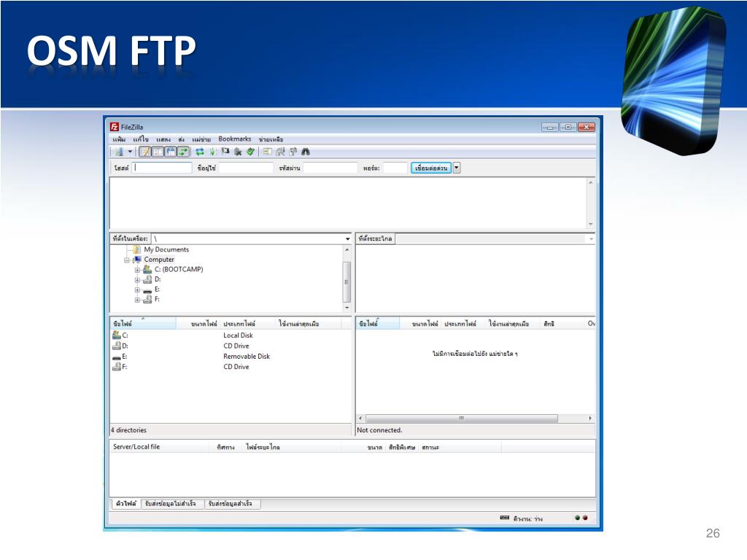
Task: Open the third menu bar item
Action: (163, 139)
